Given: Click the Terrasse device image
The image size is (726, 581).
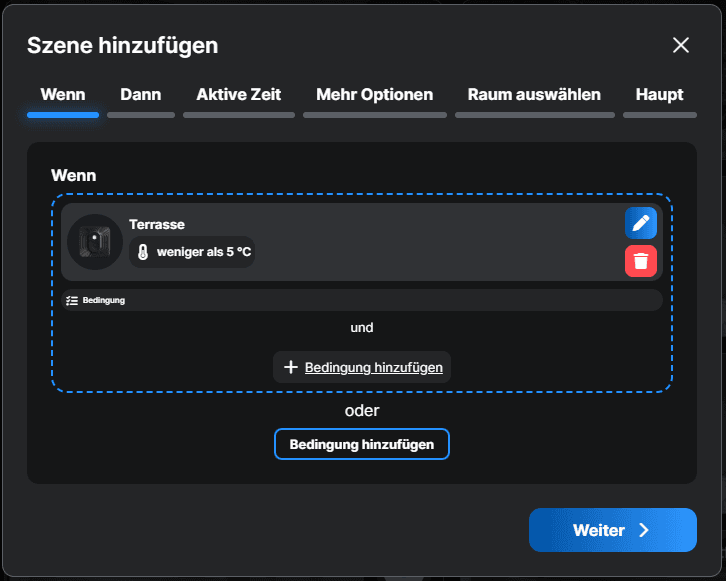Looking at the screenshot, I should (x=94, y=241).
